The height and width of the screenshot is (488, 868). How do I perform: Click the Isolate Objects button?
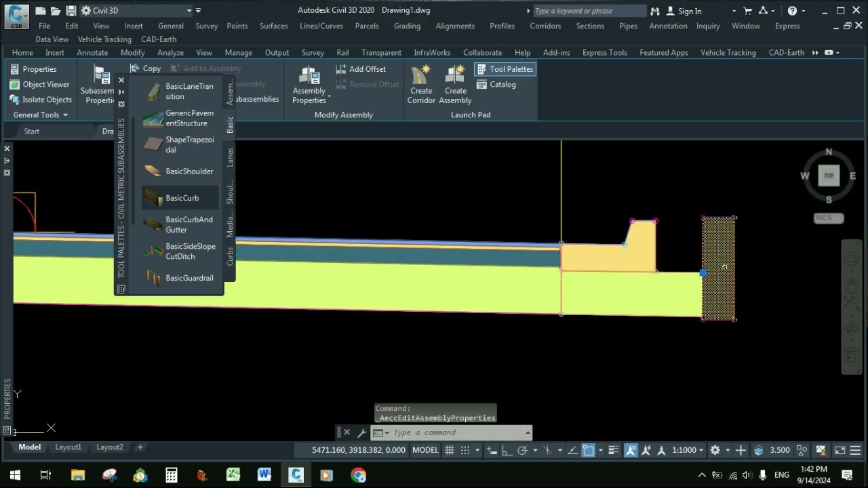[41, 100]
